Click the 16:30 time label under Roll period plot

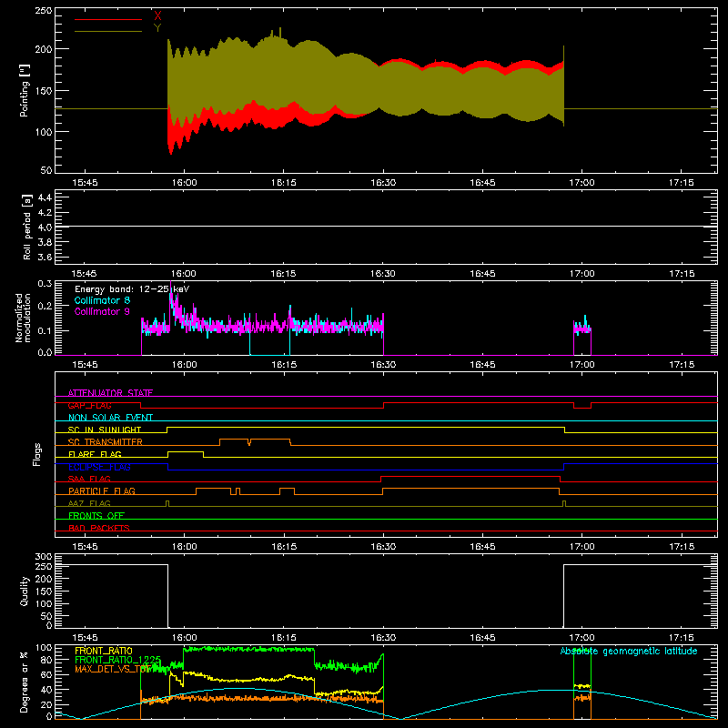point(383,274)
